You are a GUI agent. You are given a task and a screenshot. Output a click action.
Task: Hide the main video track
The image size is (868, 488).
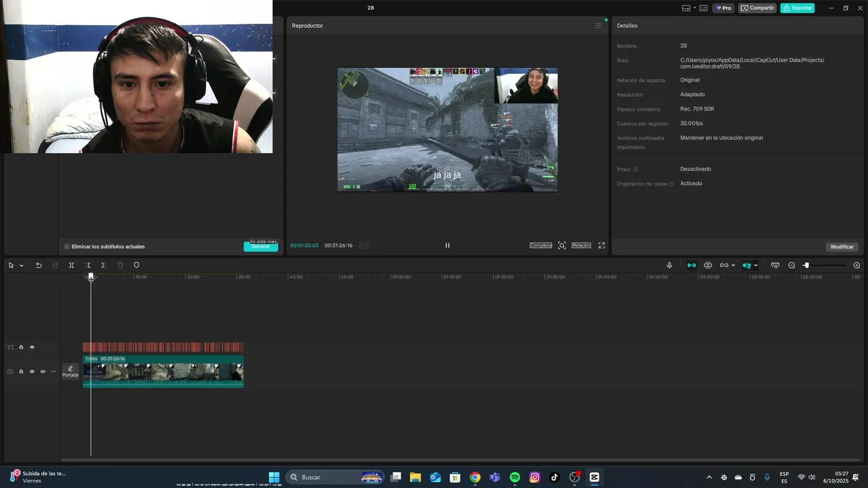pos(32,371)
